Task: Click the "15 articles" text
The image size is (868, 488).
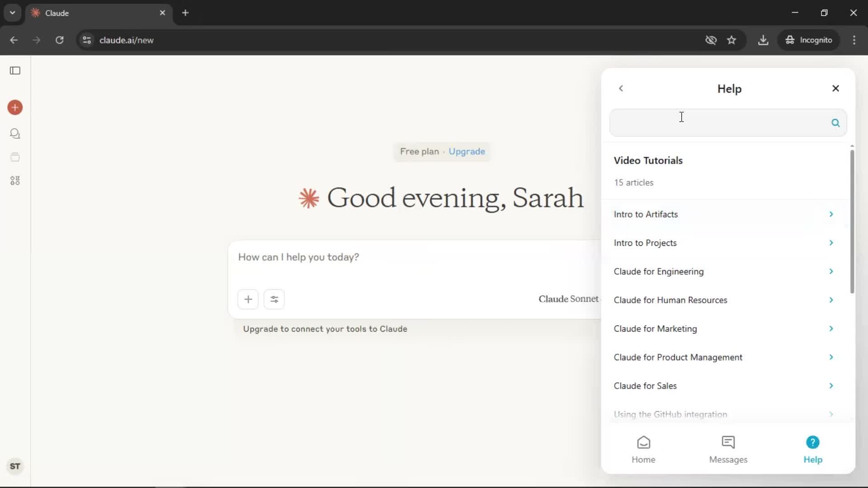Action: pyautogui.click(x=633, y=183)
